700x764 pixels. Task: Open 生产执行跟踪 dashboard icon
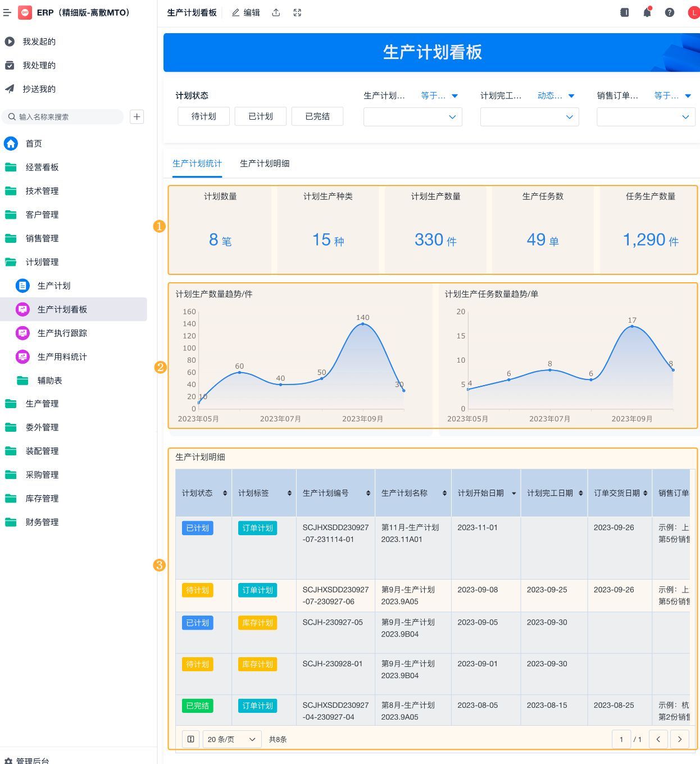click(22, 333)
